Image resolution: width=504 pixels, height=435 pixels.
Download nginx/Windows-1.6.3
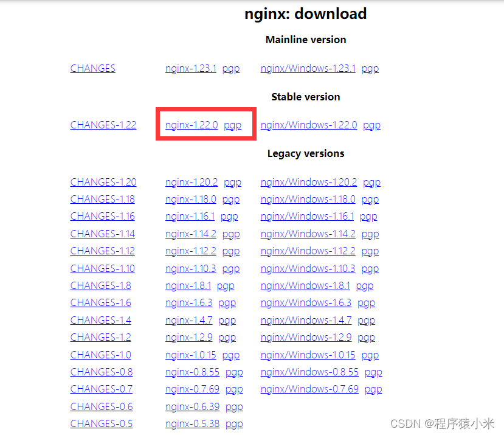306,303
